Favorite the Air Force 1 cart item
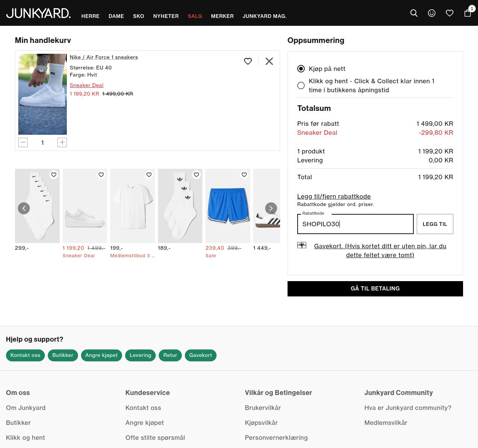The height and width of the screenshot is (448, 478). 248,61
